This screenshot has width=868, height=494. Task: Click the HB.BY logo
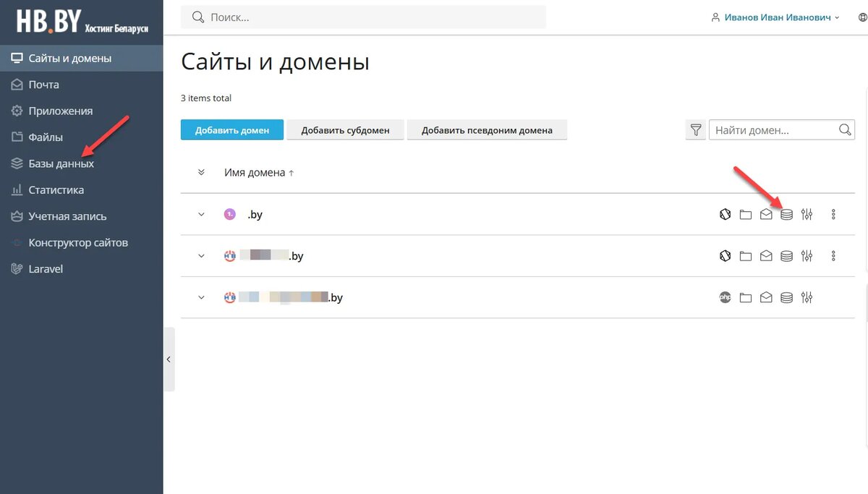82,22
